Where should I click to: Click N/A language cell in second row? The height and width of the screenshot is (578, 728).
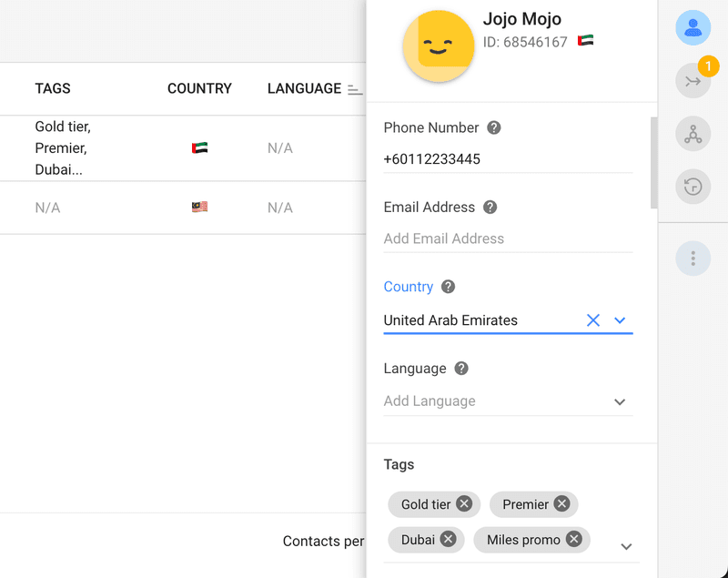point(280,208)
